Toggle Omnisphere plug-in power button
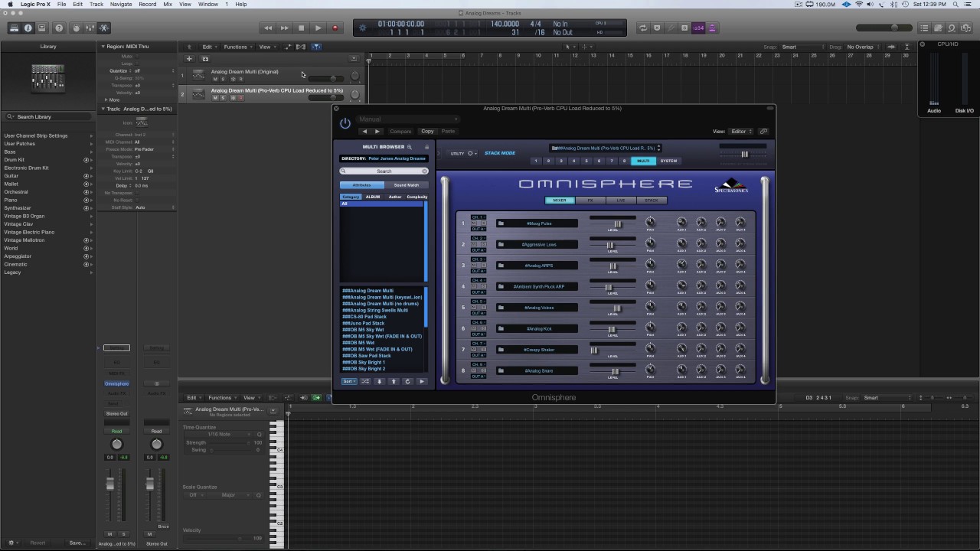980x551 pixels. pyautogui.click(x=345, y=123)
